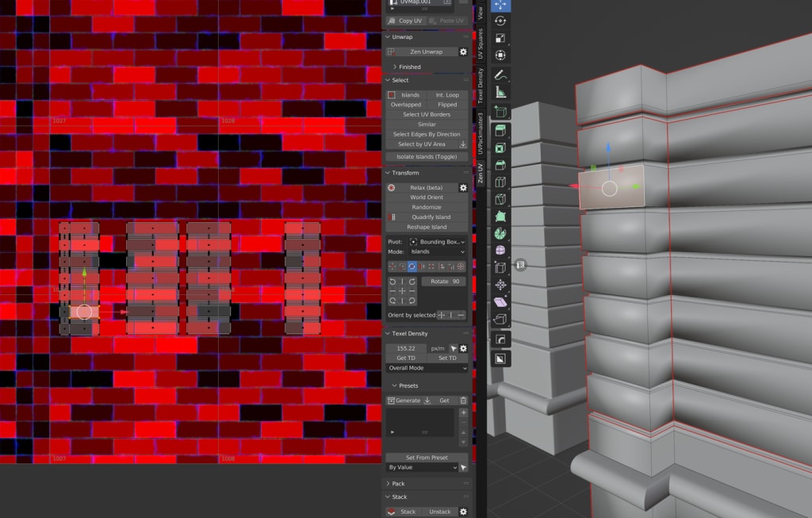Orient by selected horizontal line option
Screen dimensions: 812x518
click(461, 315)
